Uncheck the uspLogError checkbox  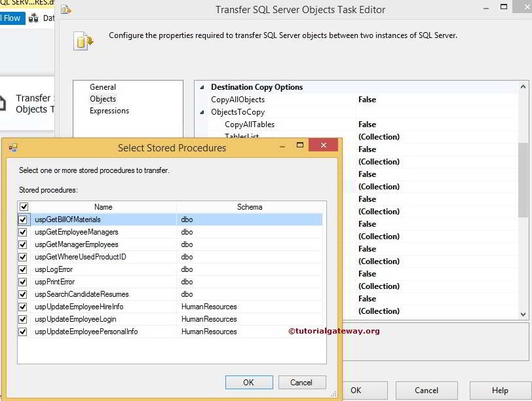click(x=23, y=269)
